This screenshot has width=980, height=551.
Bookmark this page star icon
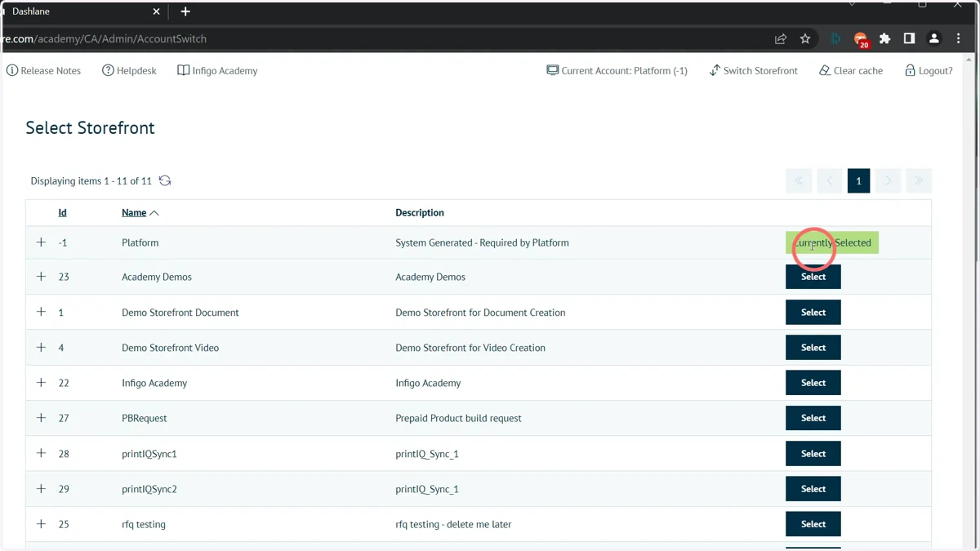805,38
